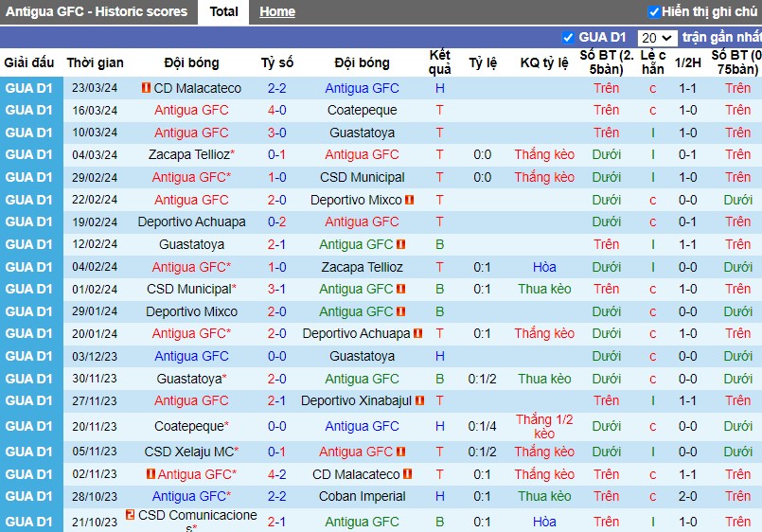Click GUA D1 league cell for 04/03/24
762x532 pixels.
click(28, 154)
